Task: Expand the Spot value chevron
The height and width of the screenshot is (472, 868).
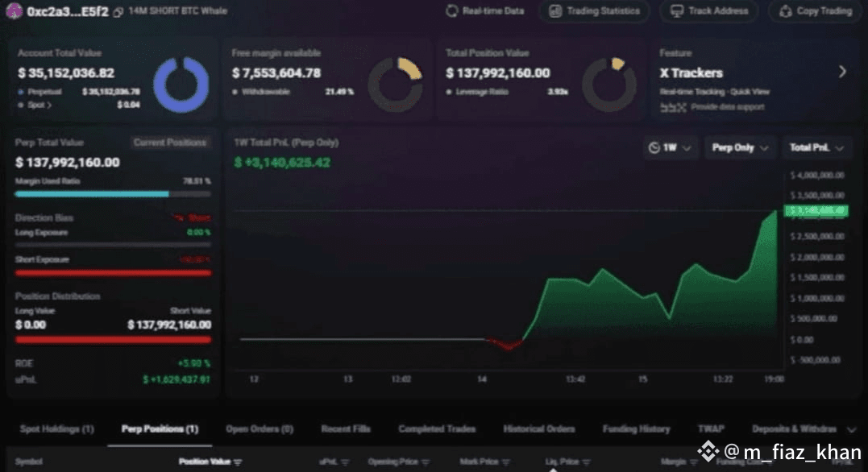Action: pos(48,106)
